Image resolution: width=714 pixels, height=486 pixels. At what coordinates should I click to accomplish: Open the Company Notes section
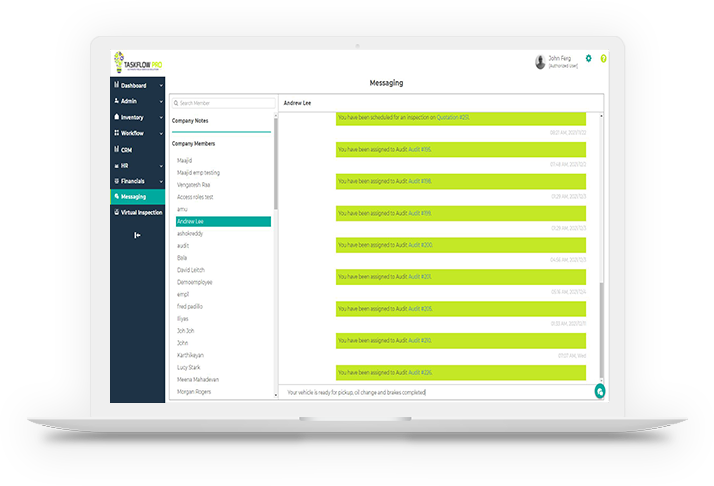191,121
